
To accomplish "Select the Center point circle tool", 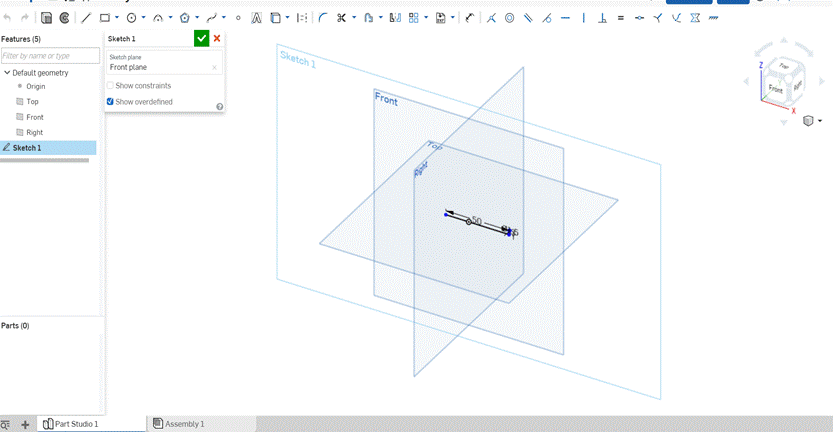I will [131, 18].
